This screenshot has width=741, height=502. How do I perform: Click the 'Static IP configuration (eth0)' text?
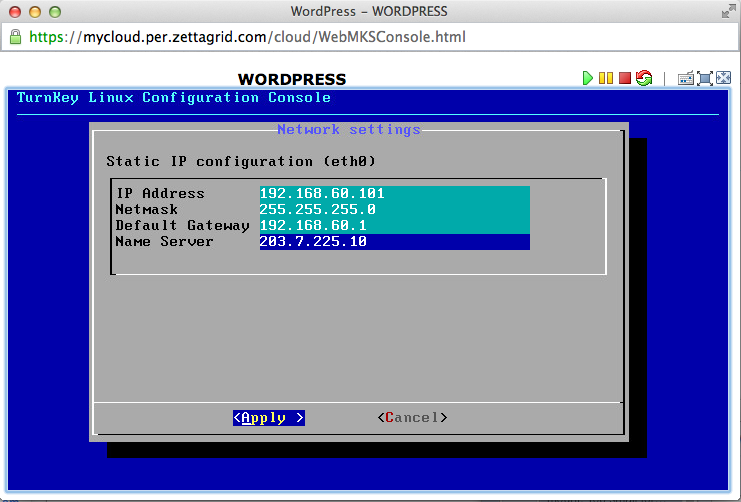coord(241,162)
